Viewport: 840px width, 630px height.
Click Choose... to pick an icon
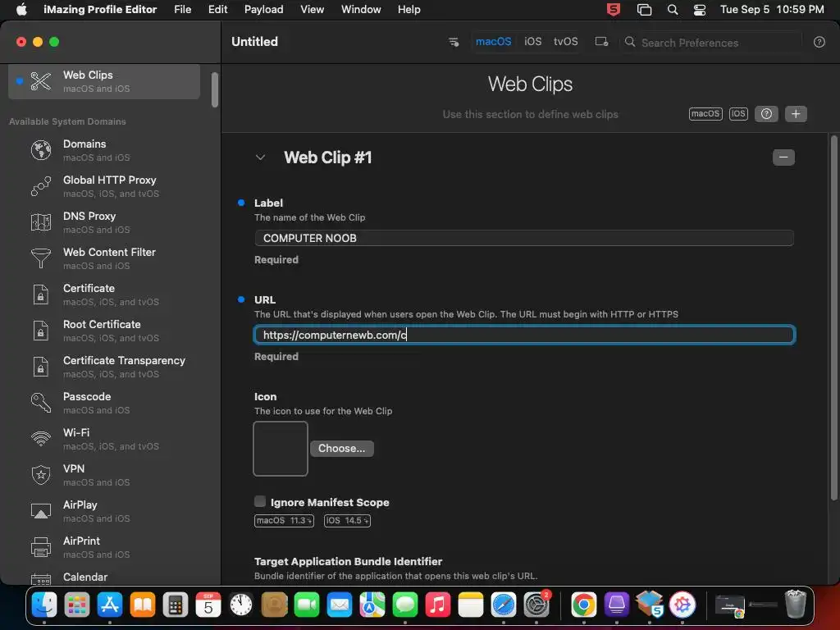tap(342, 449)
